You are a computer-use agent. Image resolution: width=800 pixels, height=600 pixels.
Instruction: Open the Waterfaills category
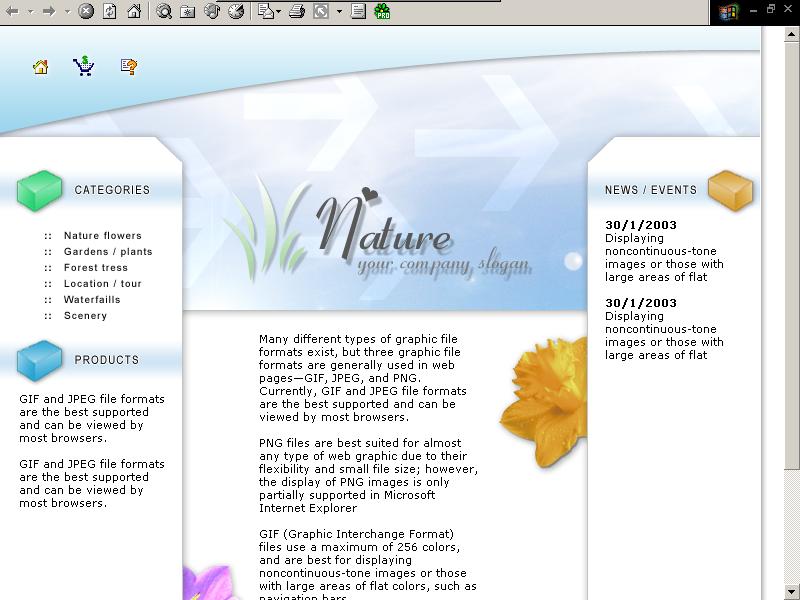pos(92,299)
